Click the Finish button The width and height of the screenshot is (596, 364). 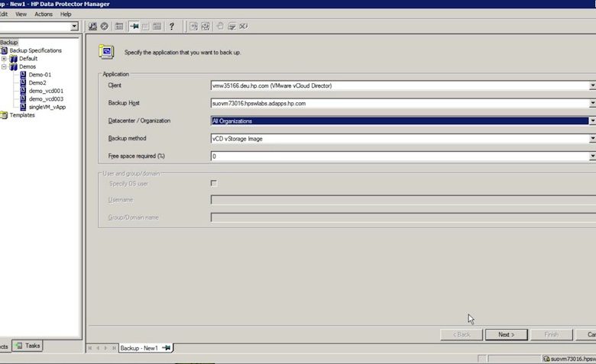pos(552,334)
